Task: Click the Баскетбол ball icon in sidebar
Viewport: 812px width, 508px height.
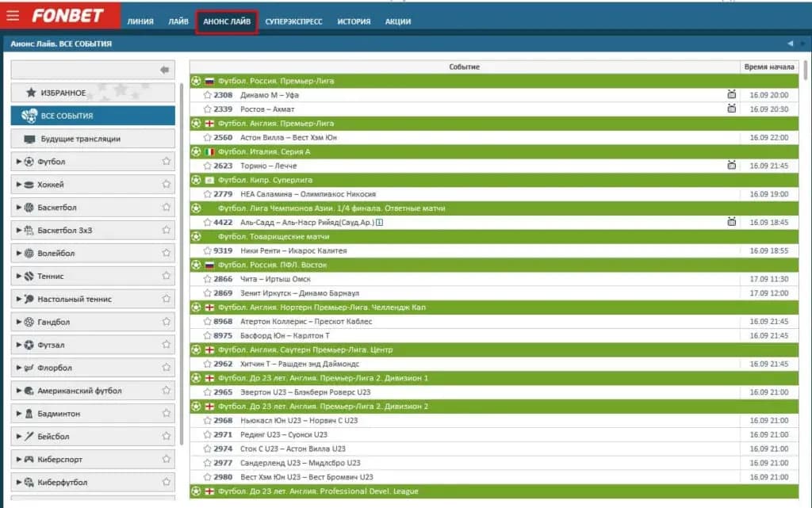Action: coord(29,207)
